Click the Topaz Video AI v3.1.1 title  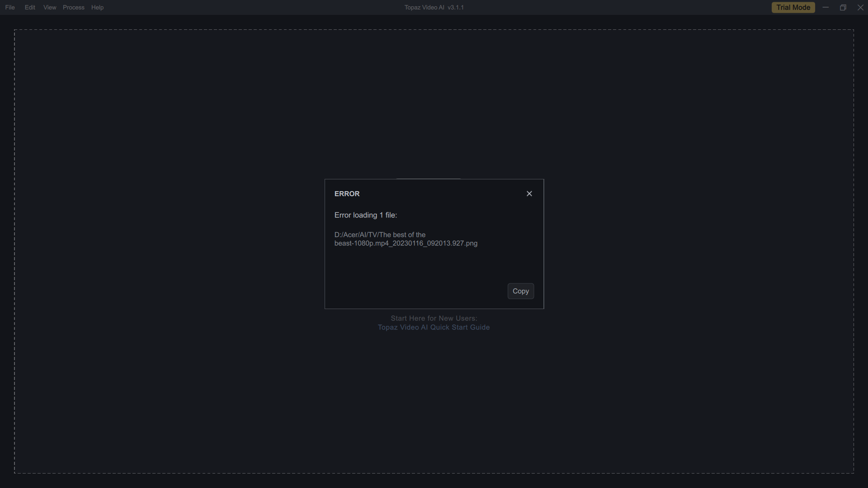coord(434,8)
